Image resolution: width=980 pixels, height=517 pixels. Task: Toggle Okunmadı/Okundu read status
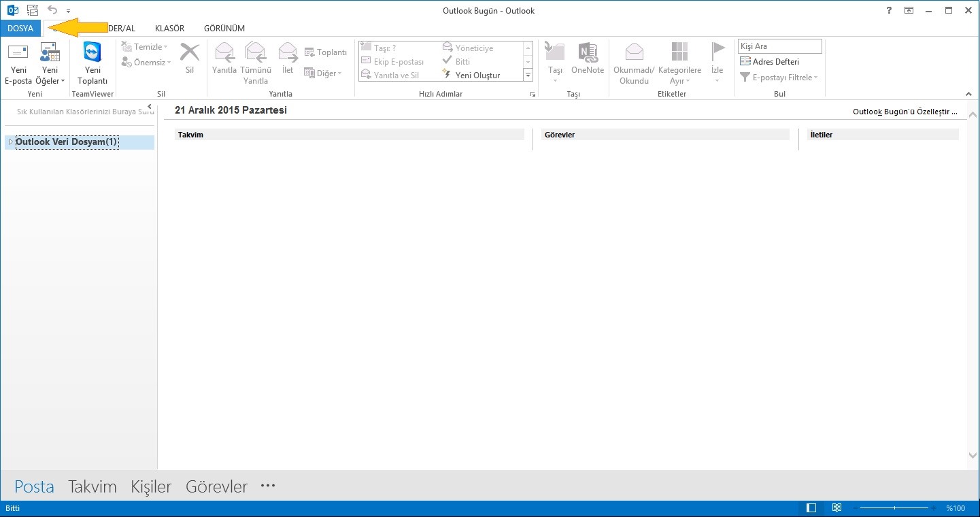(634, 63)
